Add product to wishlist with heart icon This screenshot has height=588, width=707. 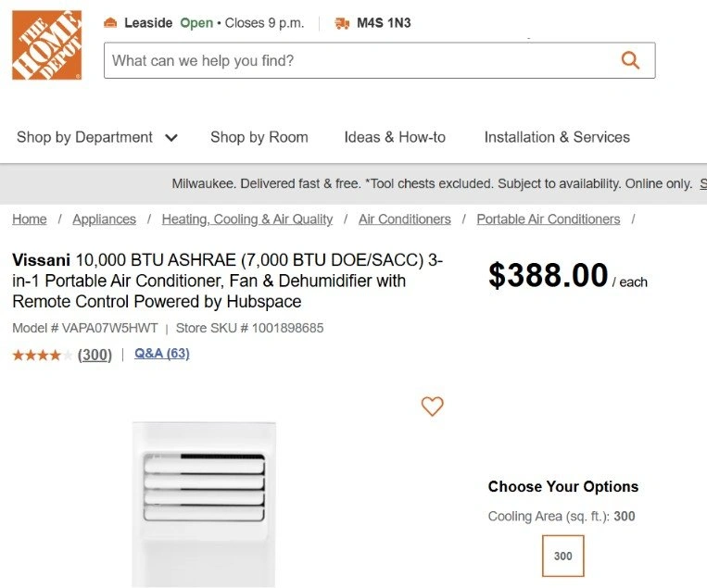[x=433, y=406]
